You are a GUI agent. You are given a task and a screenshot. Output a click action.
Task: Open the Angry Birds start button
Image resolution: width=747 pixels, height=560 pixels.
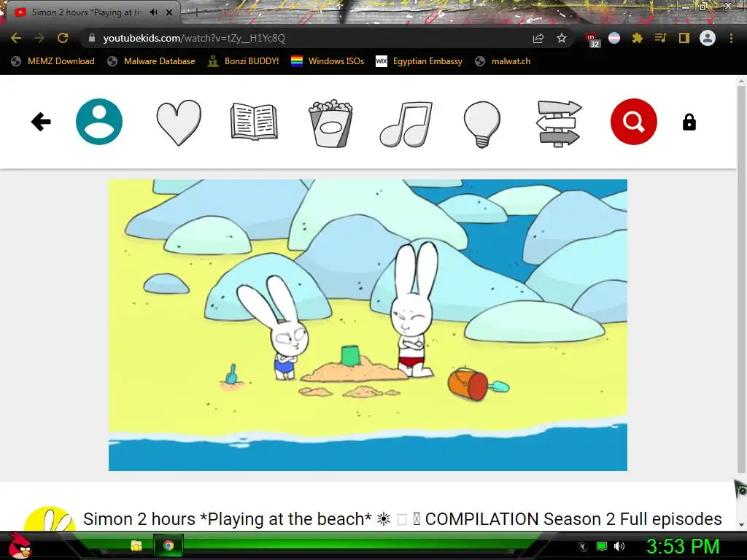(20, 545)
